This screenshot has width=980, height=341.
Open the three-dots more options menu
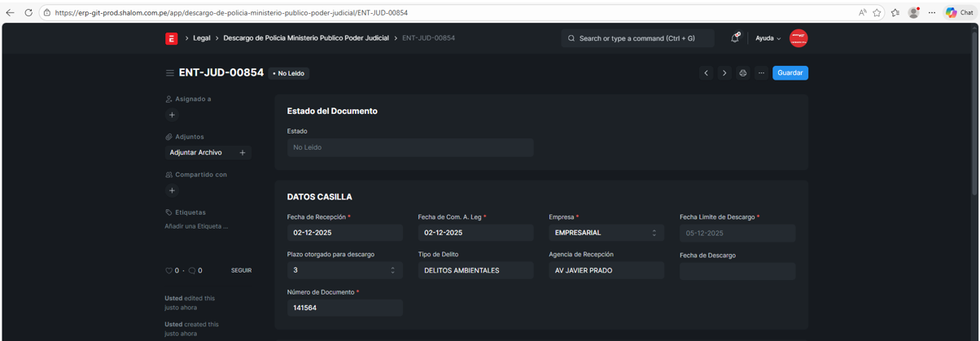[761, 73]
